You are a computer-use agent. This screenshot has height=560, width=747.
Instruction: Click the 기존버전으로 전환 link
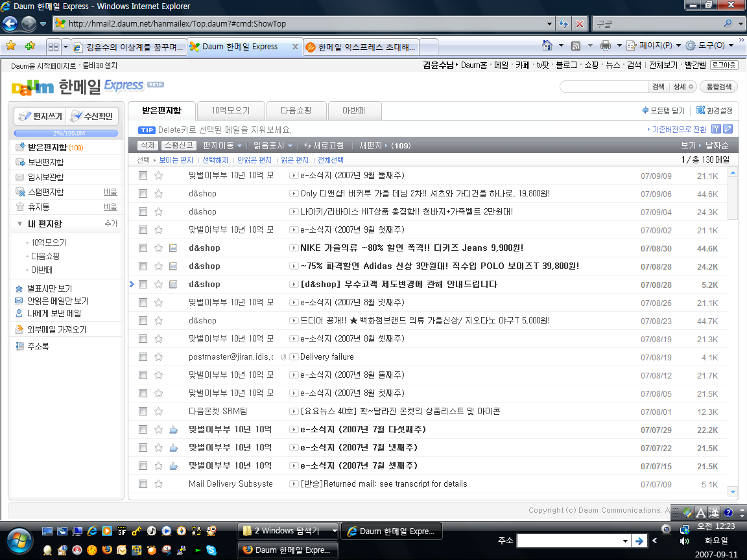(x=679, y=129)
